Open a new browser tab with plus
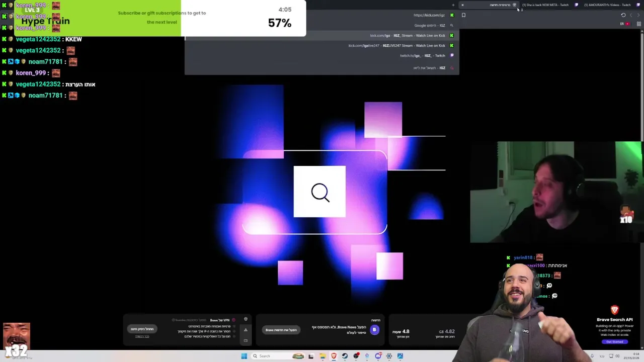 click(453, 5)
